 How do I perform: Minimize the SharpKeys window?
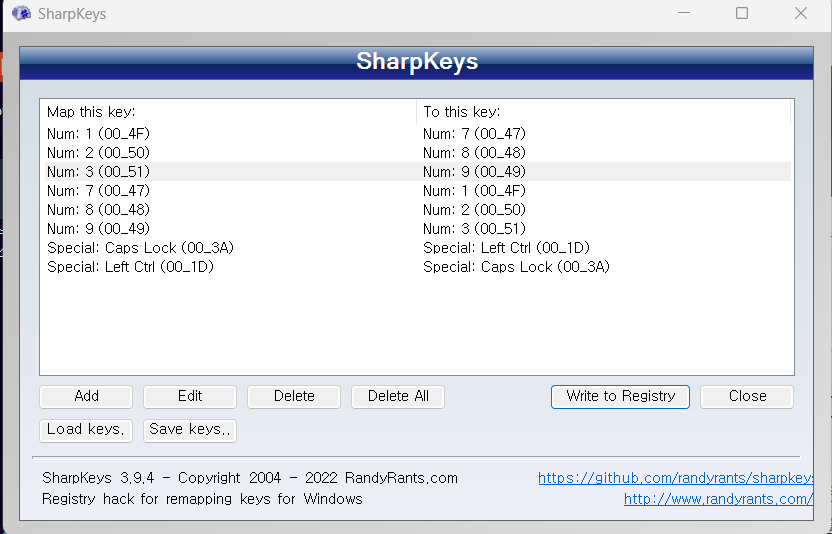tap(684, 13)
